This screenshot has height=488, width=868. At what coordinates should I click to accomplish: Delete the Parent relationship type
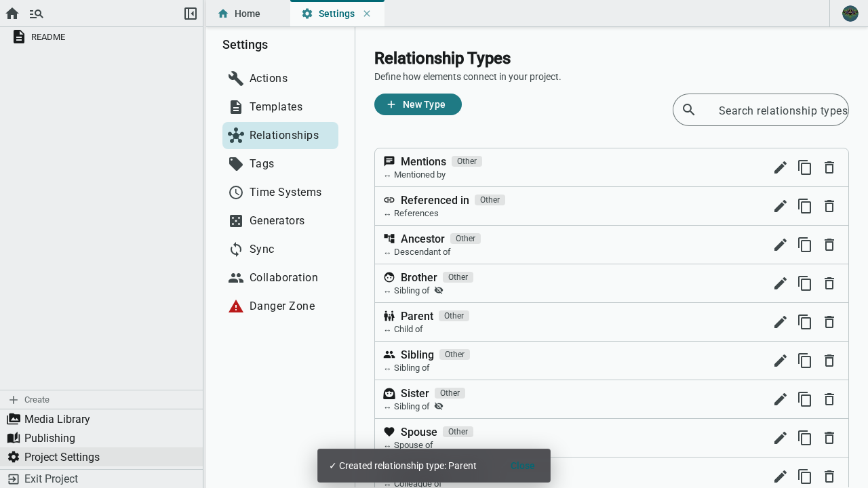pos(829,322)
